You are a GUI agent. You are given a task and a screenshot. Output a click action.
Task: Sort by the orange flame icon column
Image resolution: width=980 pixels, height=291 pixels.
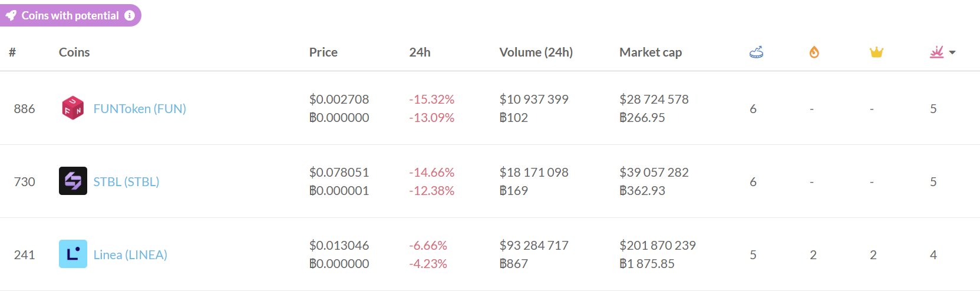814,52
